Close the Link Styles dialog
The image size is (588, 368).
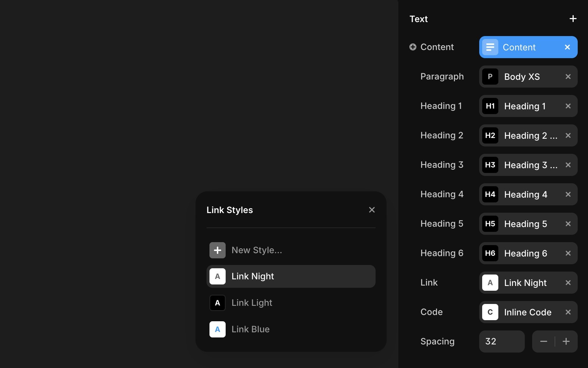pos(372,210)
